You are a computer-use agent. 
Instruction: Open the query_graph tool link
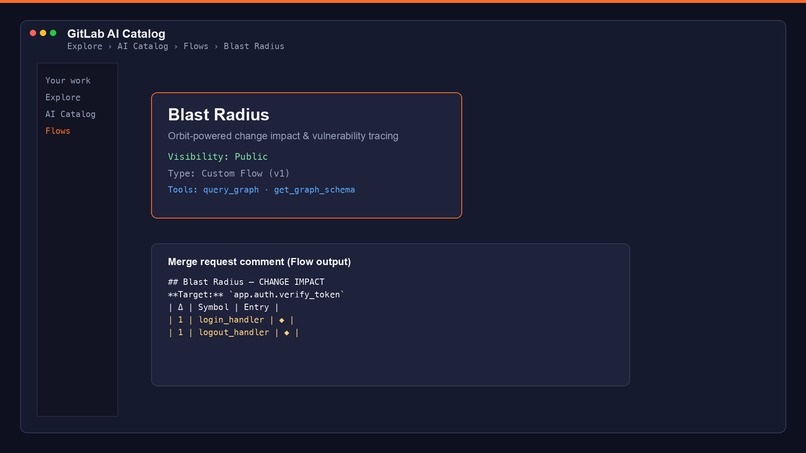point(231,190)
